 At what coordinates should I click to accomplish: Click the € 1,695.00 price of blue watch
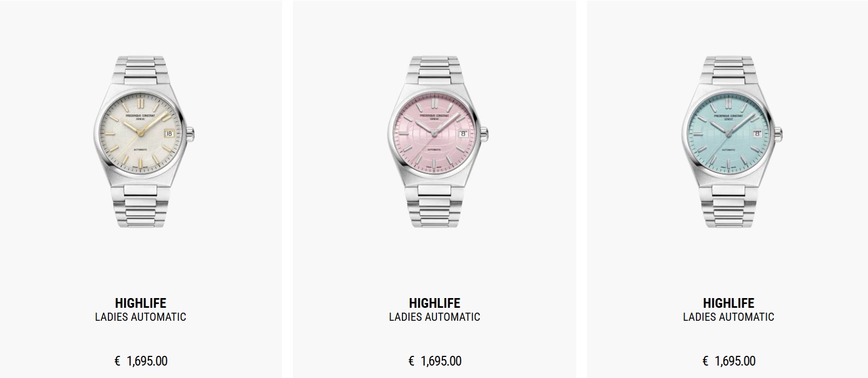(729, 361)
